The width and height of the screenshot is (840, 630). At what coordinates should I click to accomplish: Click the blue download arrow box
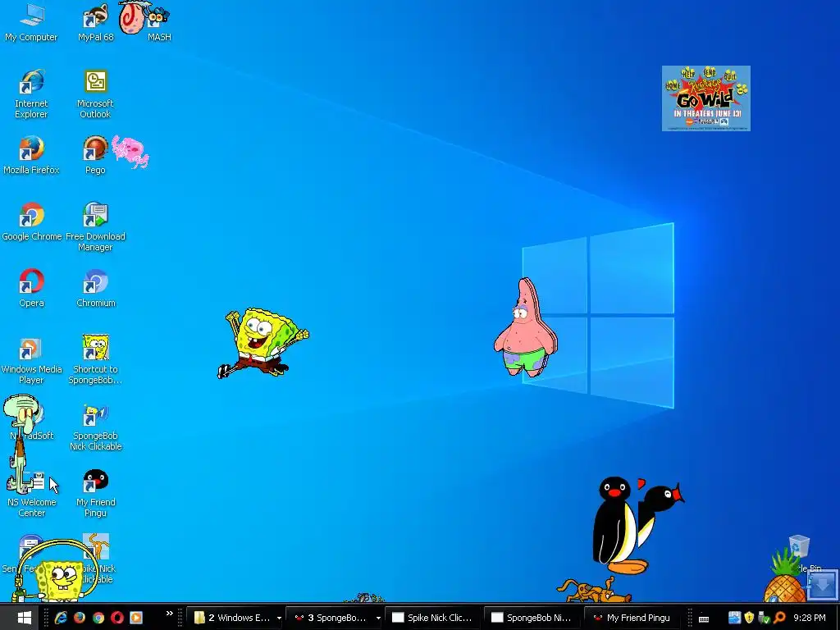coord(822,584)
